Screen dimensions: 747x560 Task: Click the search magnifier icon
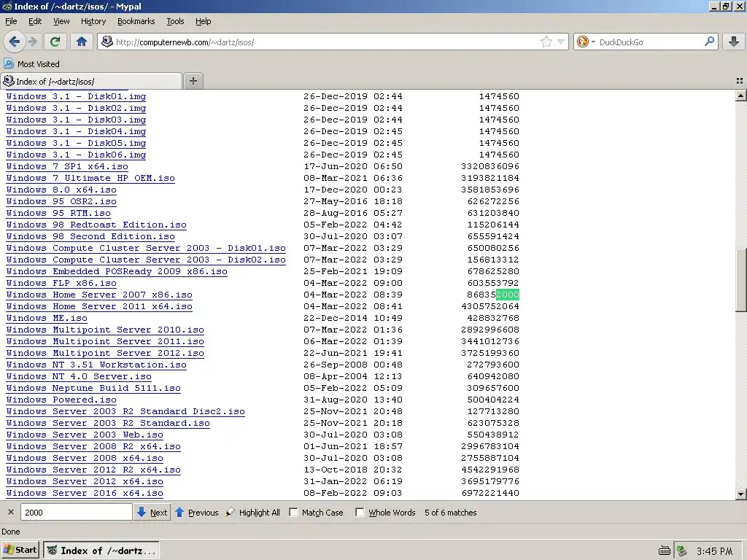[709, 42]
